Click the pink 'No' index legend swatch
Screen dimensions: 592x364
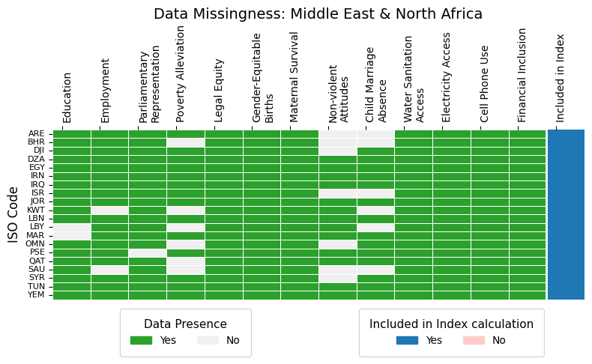click(474, 340)
